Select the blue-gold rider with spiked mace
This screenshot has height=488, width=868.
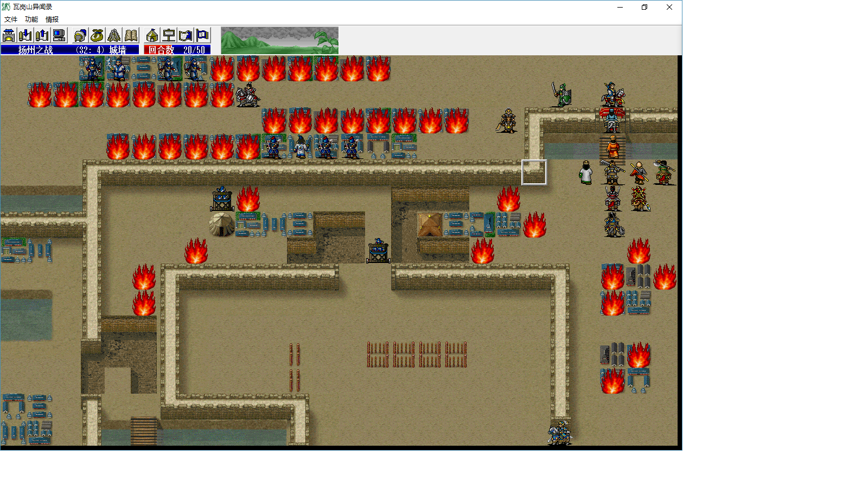(614, 224)
